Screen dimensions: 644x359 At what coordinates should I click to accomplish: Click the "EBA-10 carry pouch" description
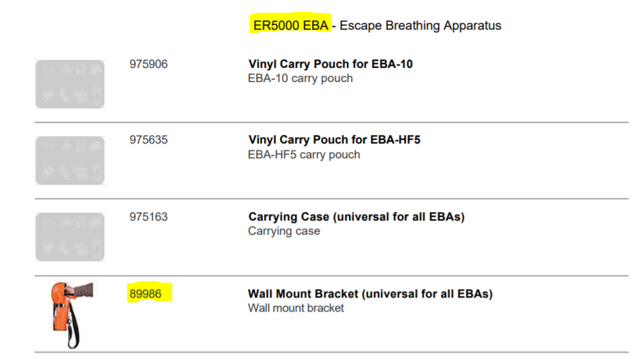(300, 78)
